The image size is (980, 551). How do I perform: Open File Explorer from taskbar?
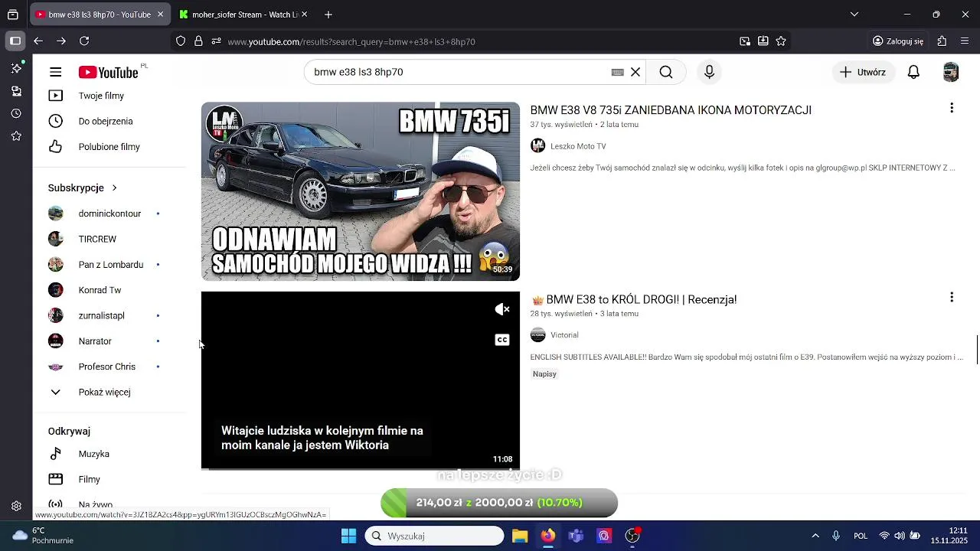pos(520,536)
